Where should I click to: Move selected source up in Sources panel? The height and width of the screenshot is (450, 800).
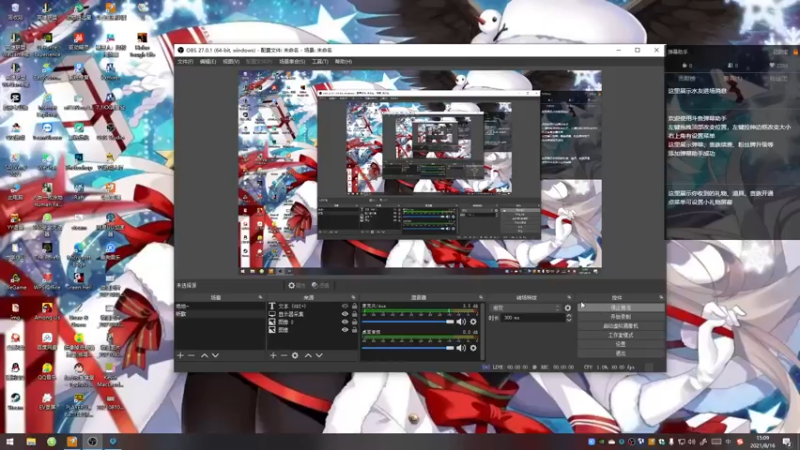[x=308, y=355]
